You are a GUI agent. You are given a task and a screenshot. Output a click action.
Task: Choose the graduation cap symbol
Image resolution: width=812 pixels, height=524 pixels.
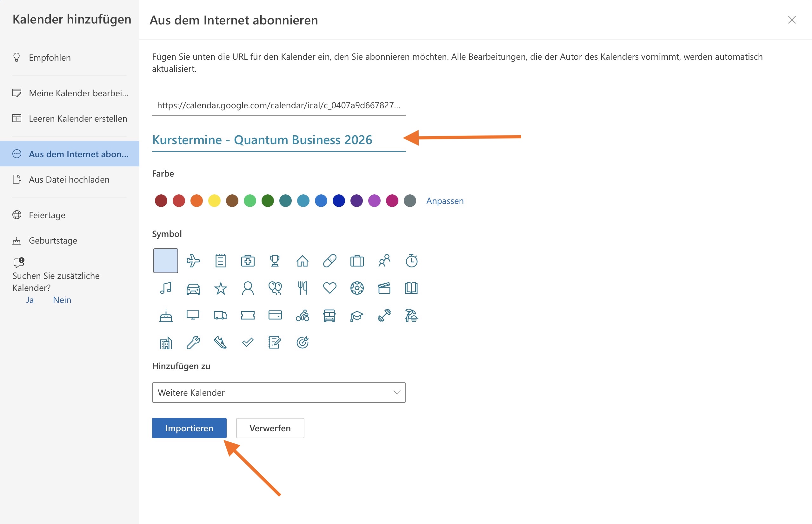tap(357, 316)
